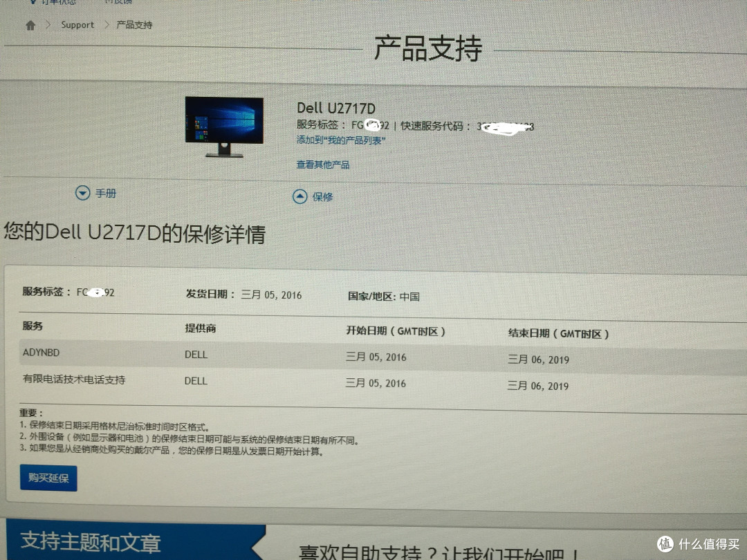Click the Dell U2717D monitor thumbnail
This screenshot has width=747, height=560.
[x=224, y=127]
